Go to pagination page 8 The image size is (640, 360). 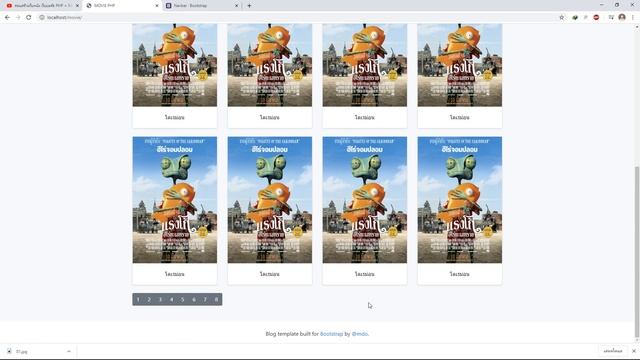click(216, 300)
